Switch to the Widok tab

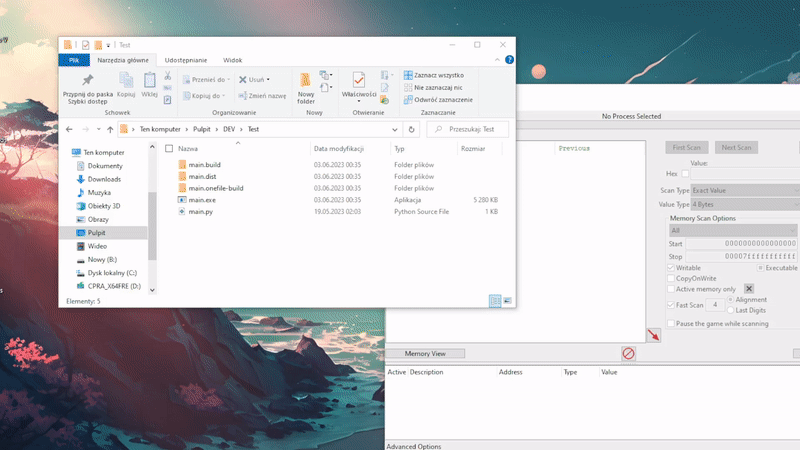[232, 60]
